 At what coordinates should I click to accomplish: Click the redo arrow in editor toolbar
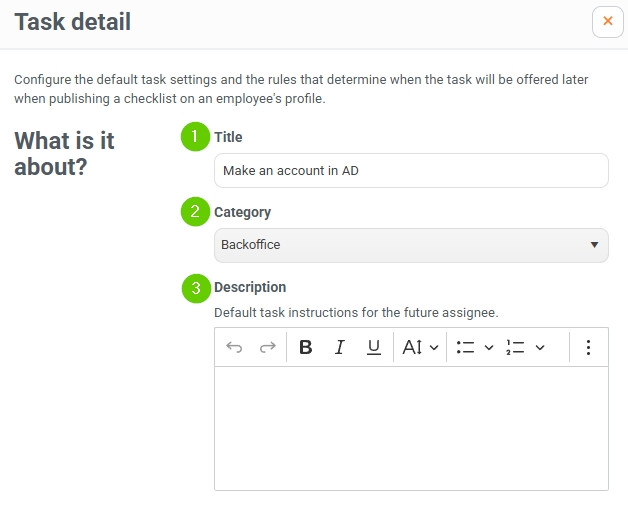pos(268,347)
